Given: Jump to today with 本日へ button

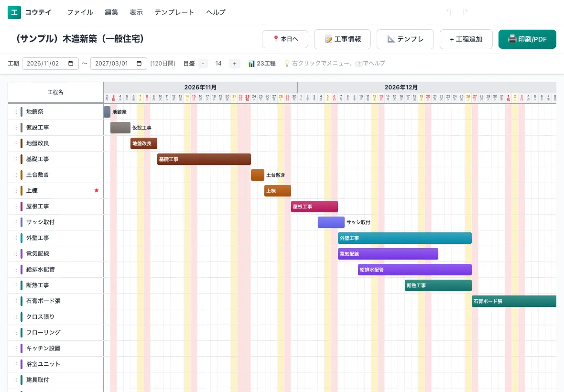Looking at the screenshot, I should (285, 39).
